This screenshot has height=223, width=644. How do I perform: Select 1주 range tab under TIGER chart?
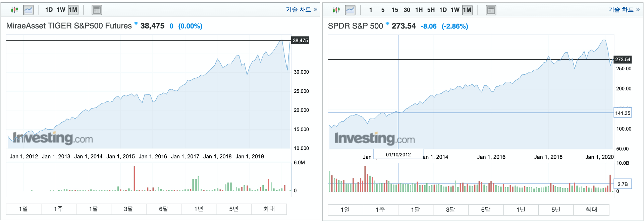coord(59,209)
